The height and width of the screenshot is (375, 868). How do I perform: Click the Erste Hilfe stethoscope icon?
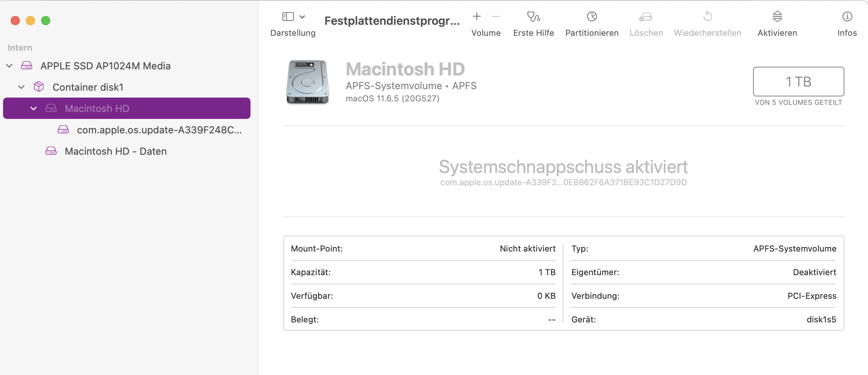point(533,17)
